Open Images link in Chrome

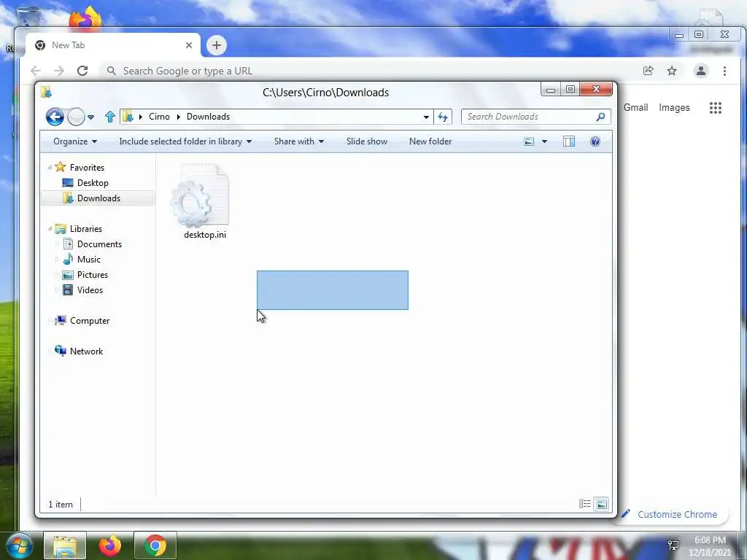pos(674,108)
